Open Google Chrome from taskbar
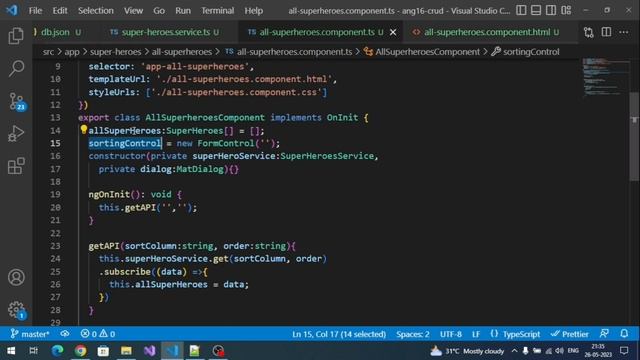This screenshot has width=640, height=360. point(80,351)
